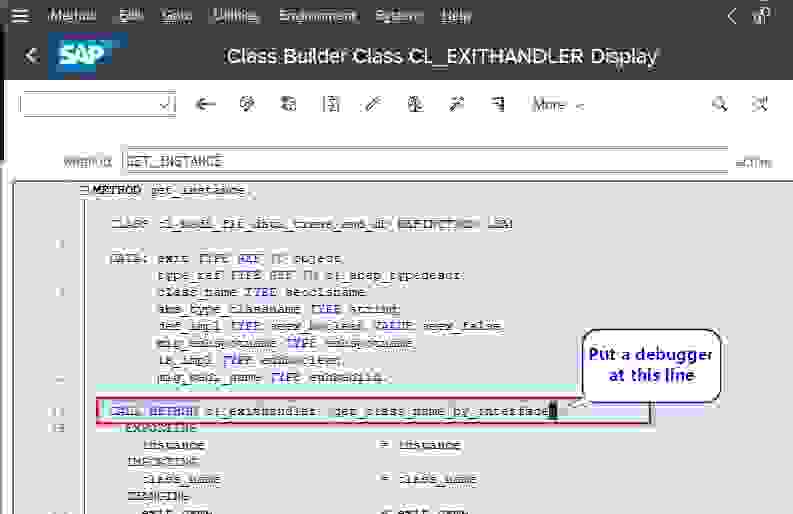Click the class_name TYPE seoclsname declaration line
The height and width of the screenshot is (514, 793).
[x=261, y=292]
